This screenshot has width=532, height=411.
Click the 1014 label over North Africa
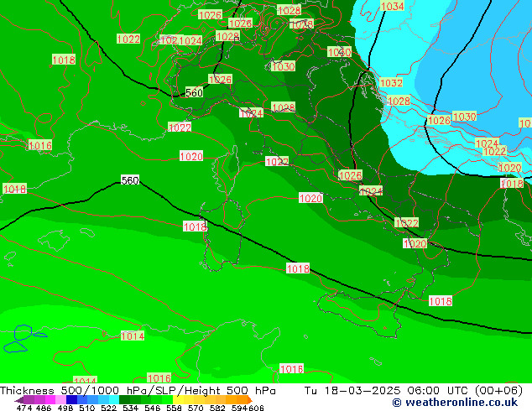pos(133,336)
